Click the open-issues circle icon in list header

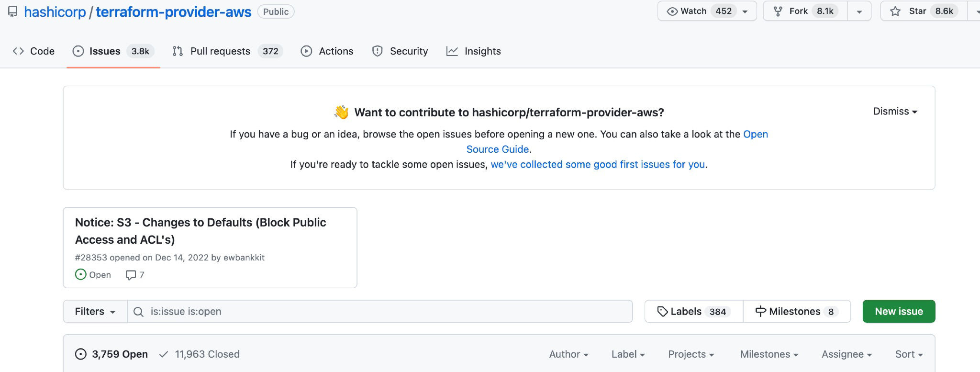click(x=81, y=354)
